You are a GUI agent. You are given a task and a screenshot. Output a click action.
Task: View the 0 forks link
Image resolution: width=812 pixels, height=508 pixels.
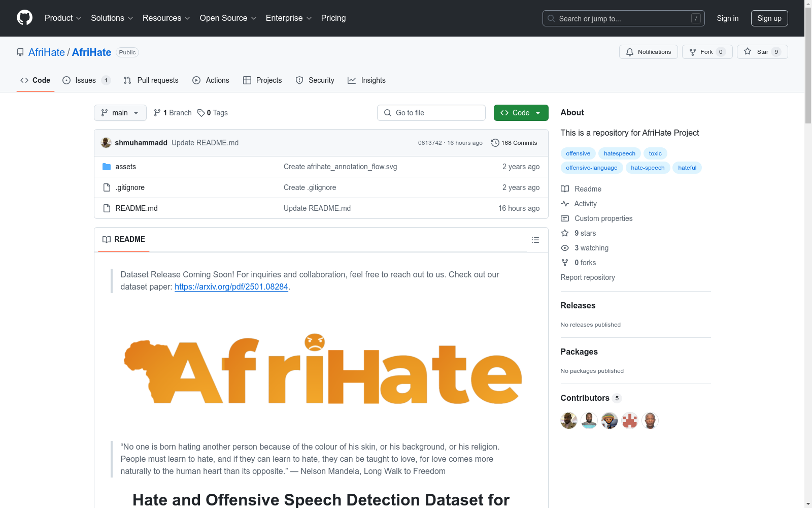pos(579,263)
